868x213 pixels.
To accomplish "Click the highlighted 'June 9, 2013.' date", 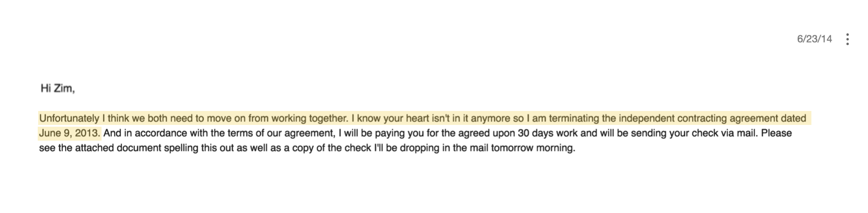I will pos(70,133).
